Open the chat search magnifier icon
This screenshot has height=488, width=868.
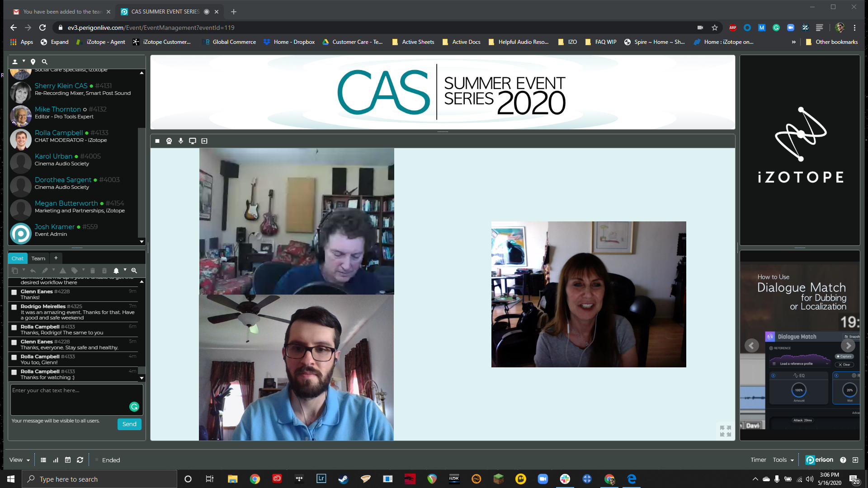coord(134,271)
